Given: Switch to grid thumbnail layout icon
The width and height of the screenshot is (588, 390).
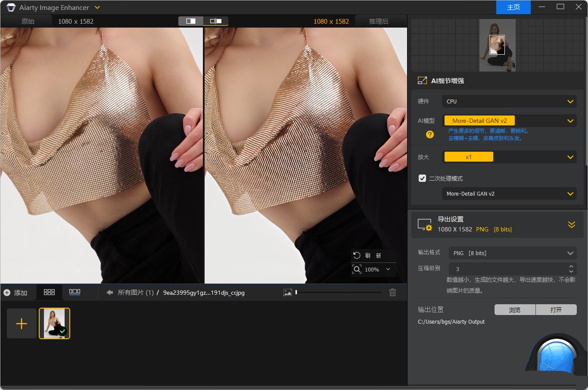Looking at the screenshot, I should tap(49, 292).
